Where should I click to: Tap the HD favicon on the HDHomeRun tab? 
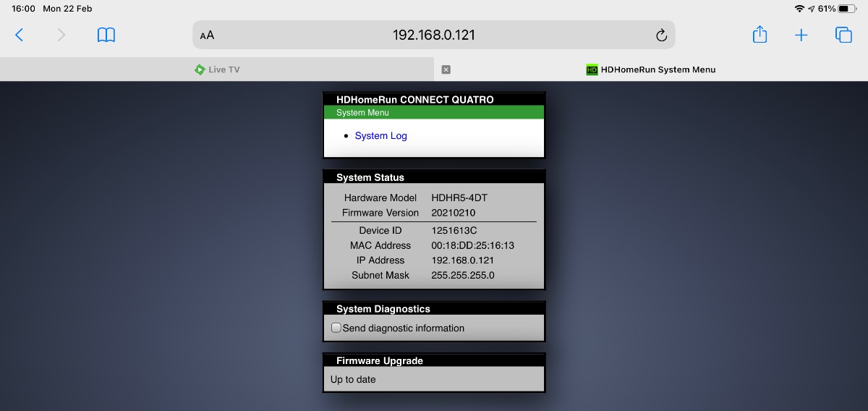(592, 69)
